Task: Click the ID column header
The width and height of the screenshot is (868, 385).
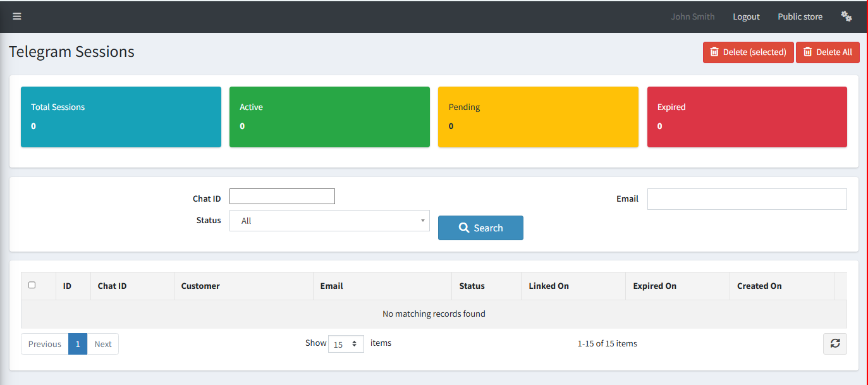Action: pos(73,286)
